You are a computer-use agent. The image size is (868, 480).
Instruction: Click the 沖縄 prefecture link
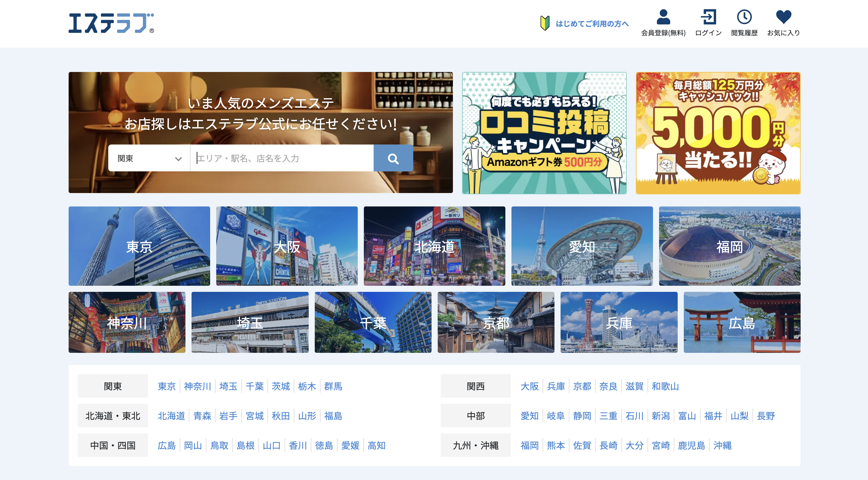pyautogui.click(x=722, y=446)
